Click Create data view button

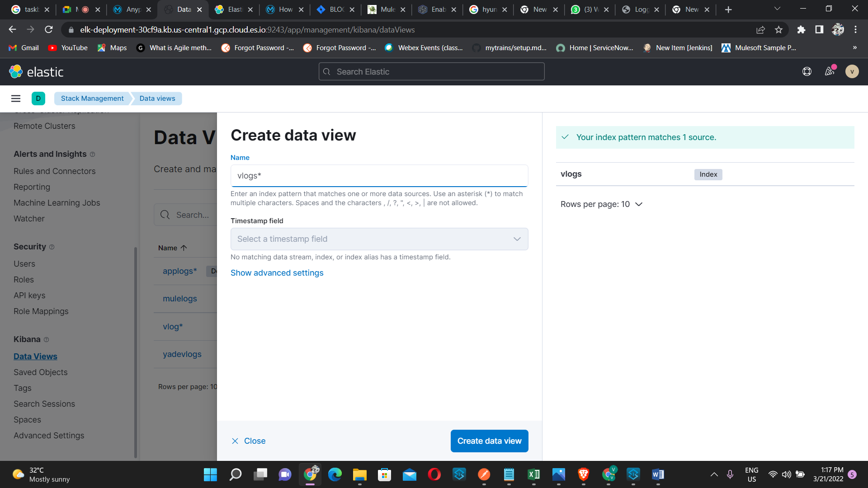490,441
